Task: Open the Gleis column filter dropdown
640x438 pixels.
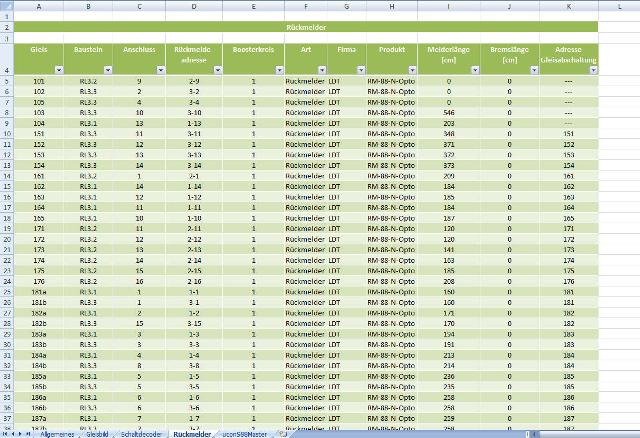Action: point(58,70)
